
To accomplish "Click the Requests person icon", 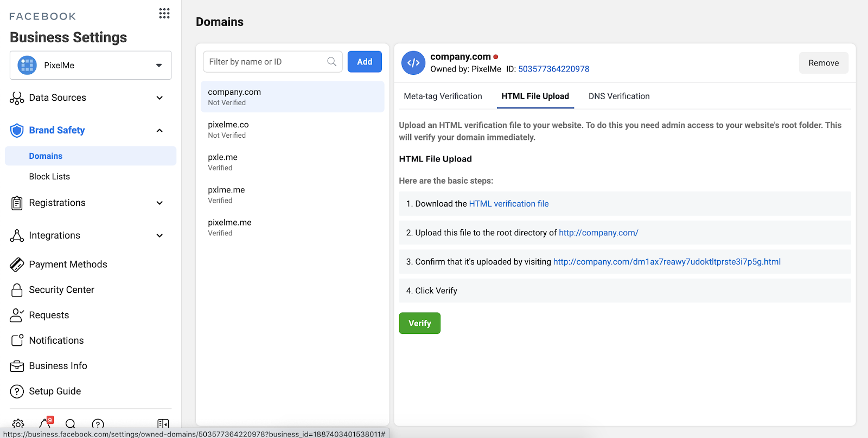I will [17, 315].
